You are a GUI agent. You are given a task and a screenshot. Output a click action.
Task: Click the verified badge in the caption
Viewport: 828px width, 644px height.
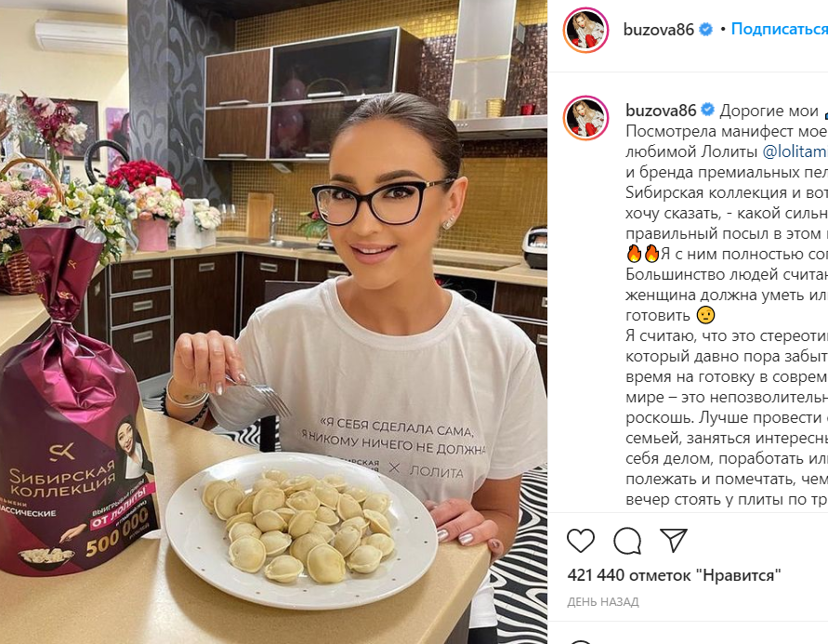point(707,110)
